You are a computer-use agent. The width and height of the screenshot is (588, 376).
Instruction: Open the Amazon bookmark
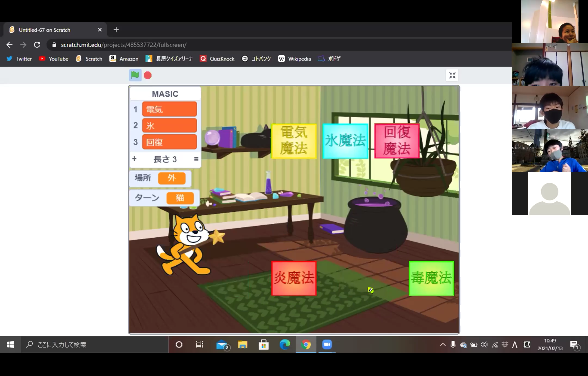(124, 59)
